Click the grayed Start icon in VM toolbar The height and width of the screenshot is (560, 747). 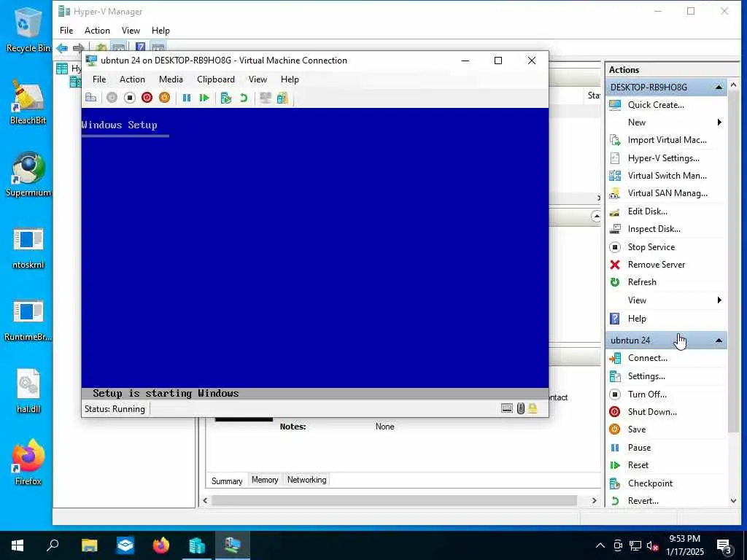112,98
